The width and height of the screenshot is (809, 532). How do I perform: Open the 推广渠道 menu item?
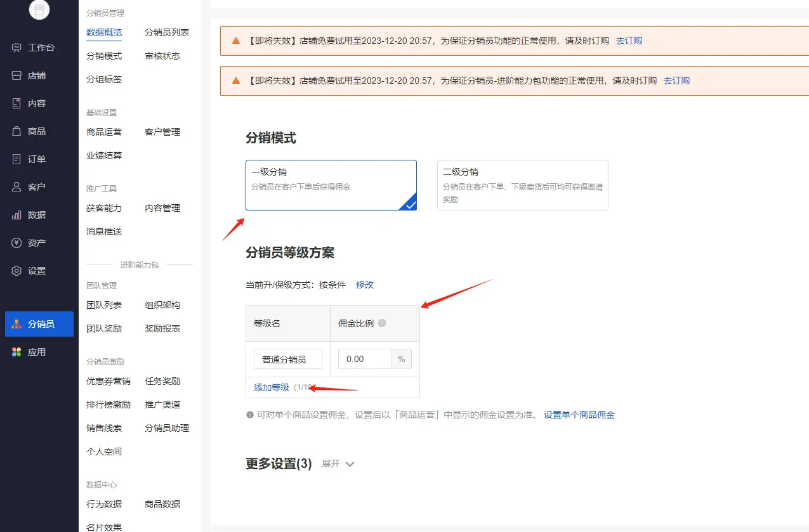[162, 405]
